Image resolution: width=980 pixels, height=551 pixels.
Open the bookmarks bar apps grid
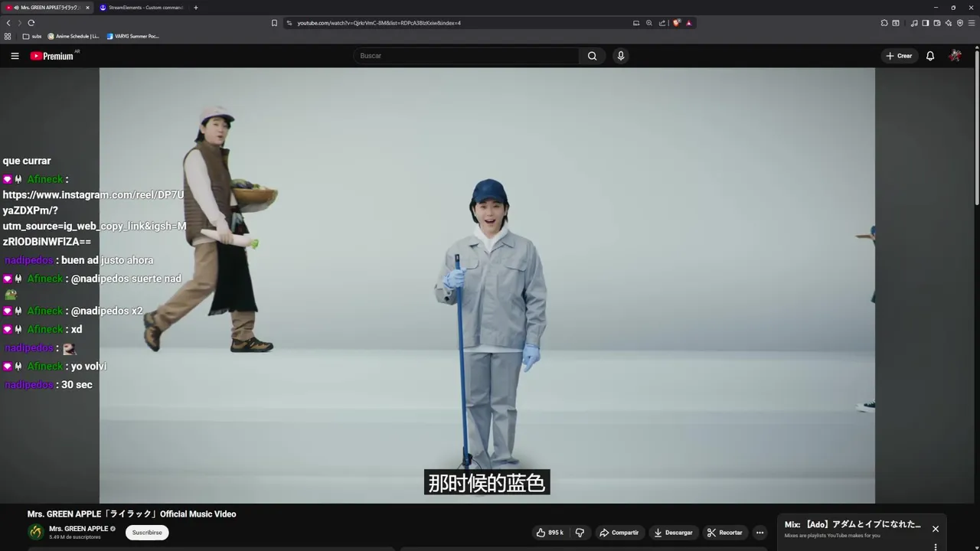click(x=8, y=36)
